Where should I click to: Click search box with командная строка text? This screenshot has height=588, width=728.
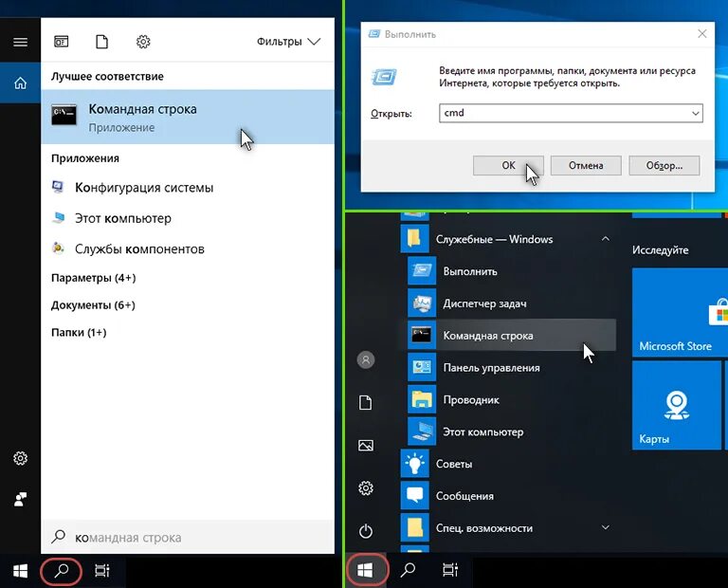point(188,538)
